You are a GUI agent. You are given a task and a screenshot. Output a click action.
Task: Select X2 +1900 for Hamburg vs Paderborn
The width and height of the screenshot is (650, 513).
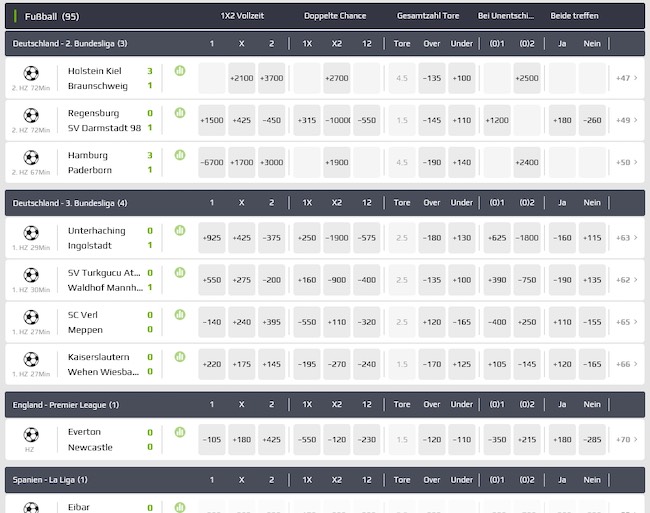(337, 162)
